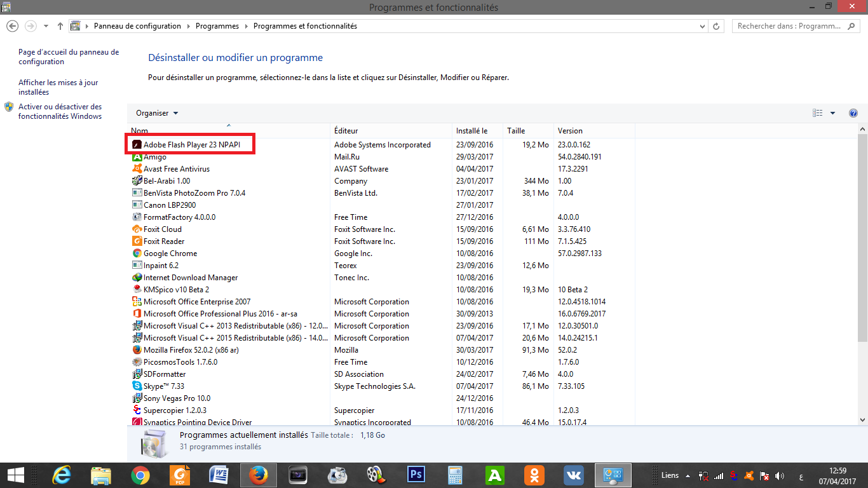
Task: Open Afficher les mises à jour installées
Action: [58, 87]
